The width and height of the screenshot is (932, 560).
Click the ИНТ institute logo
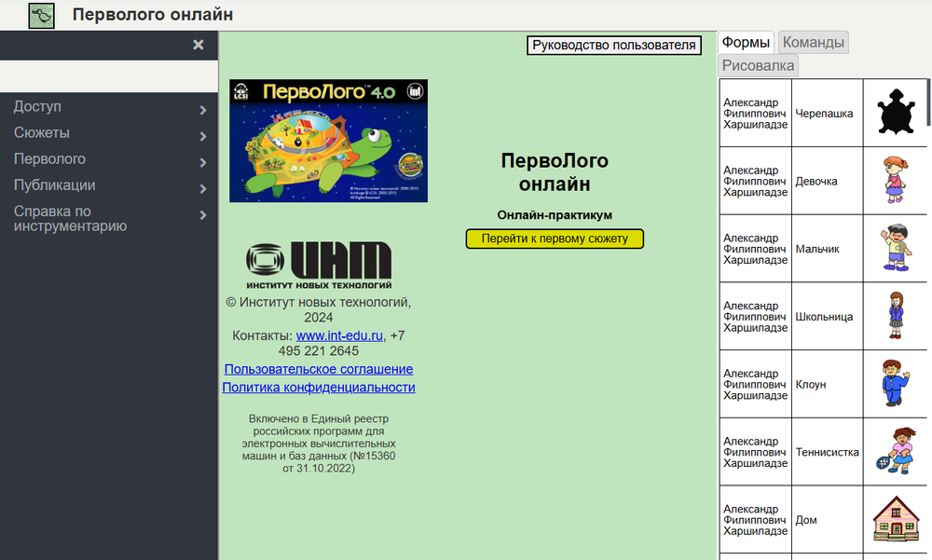tap(319, 266)
